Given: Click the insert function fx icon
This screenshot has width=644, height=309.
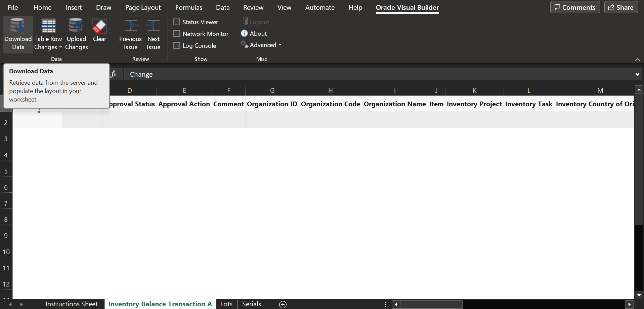Looking at the screenshot, I should tap(114, 74).
